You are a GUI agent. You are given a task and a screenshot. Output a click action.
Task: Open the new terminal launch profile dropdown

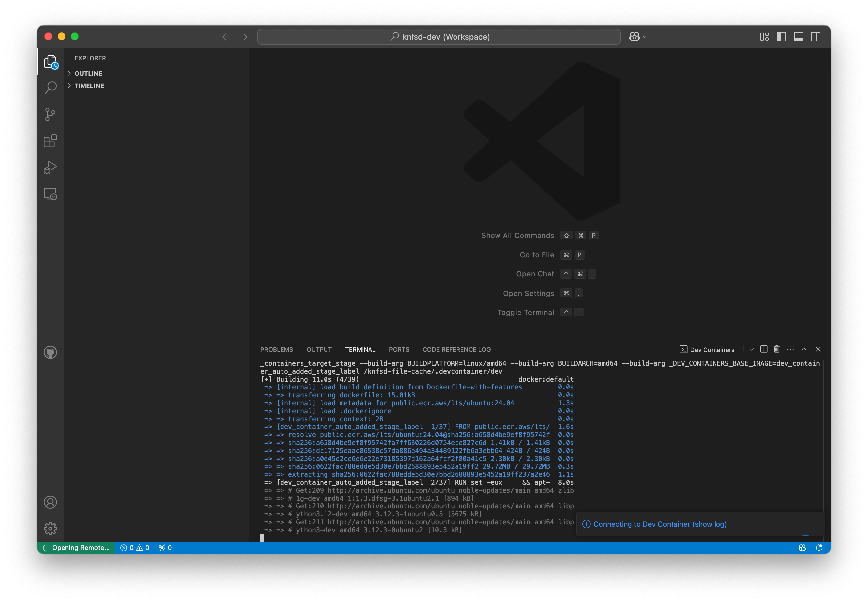pyautogui.click(x=752, y=349)
